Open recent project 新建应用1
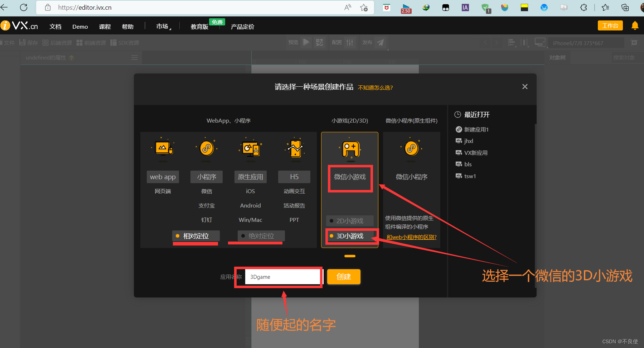 [x=472, y=129]
